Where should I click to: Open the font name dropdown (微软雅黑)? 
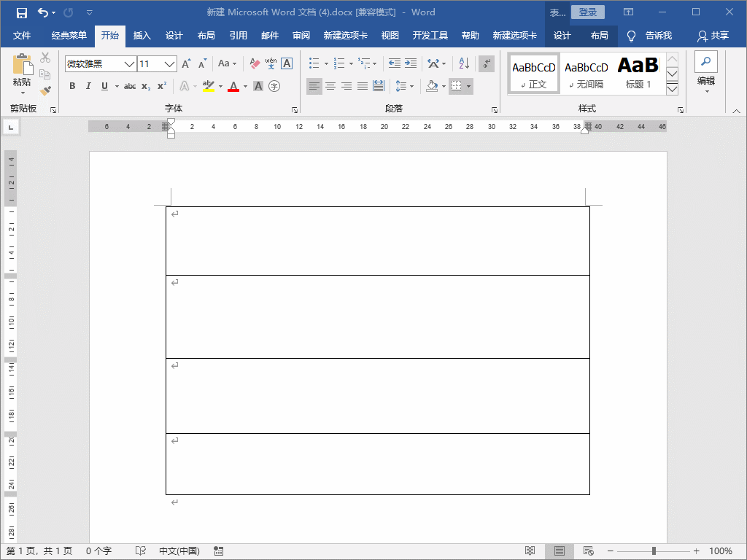coord(129,64)
